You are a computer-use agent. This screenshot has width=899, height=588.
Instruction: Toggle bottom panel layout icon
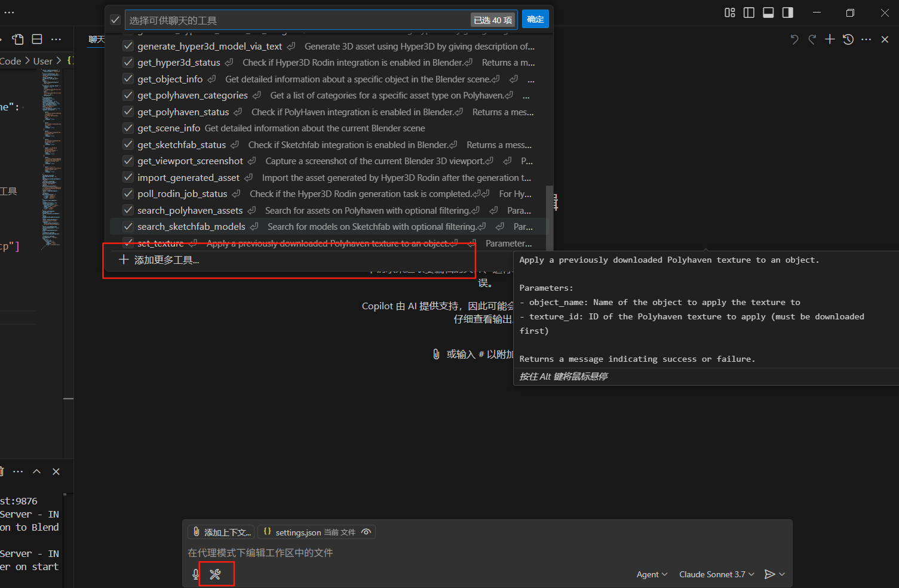(769, 13)
